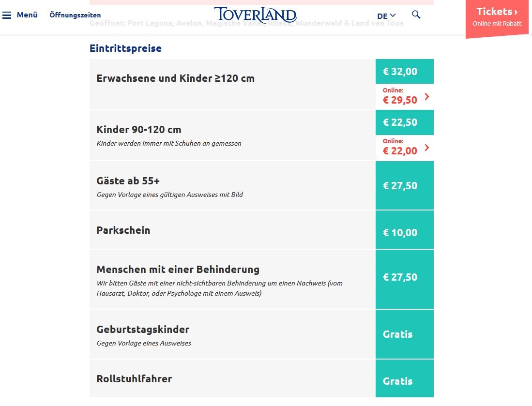
Task: Open the hamburger Menü icon
Action: point(7,15)
